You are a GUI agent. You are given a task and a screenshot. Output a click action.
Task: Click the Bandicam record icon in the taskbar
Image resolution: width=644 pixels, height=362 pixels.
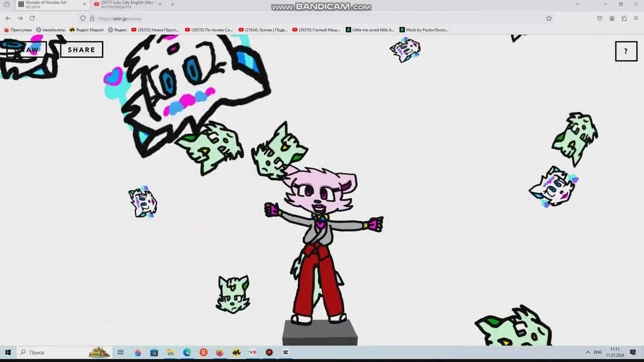pos(269,352)
